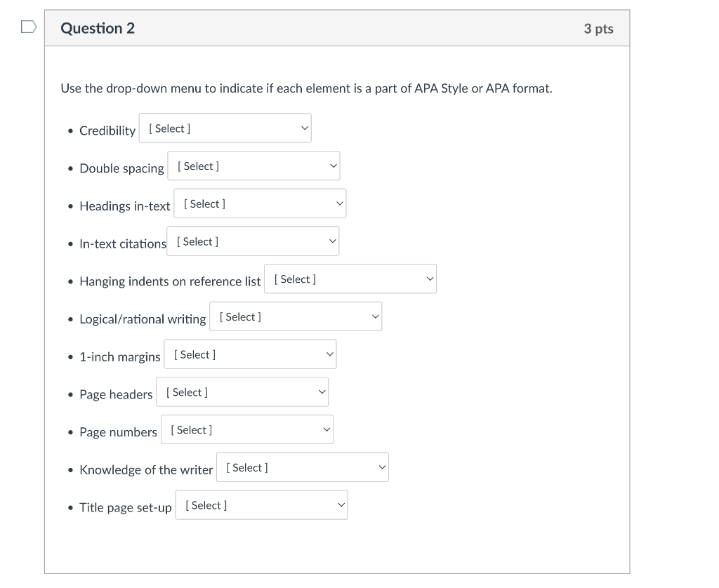
Task: Expand the Headings in-text dropdown
Action: click(260, 203)
